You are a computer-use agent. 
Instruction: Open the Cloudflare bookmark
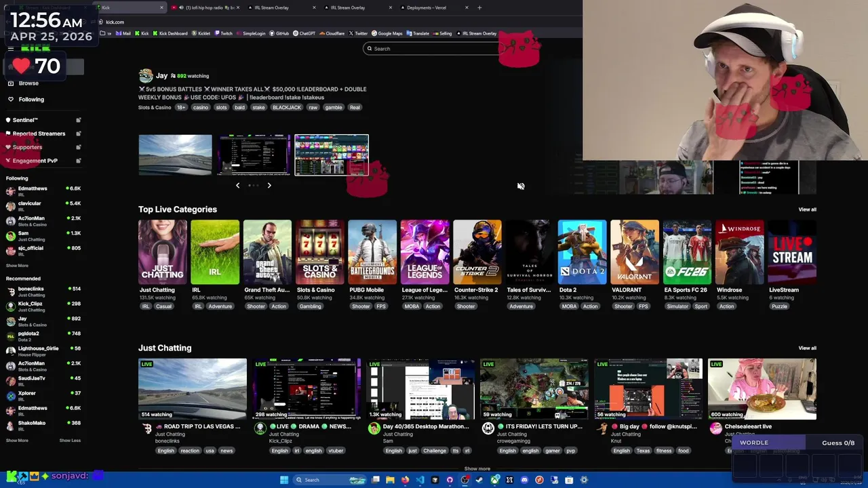(x=332, y=33)
